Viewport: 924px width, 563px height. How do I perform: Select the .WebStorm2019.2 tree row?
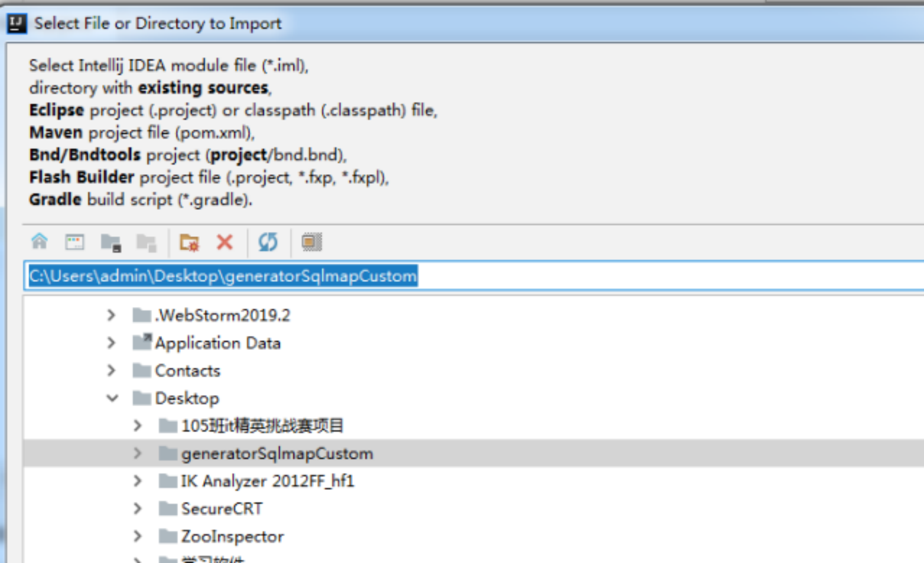[x=474, y=315]
